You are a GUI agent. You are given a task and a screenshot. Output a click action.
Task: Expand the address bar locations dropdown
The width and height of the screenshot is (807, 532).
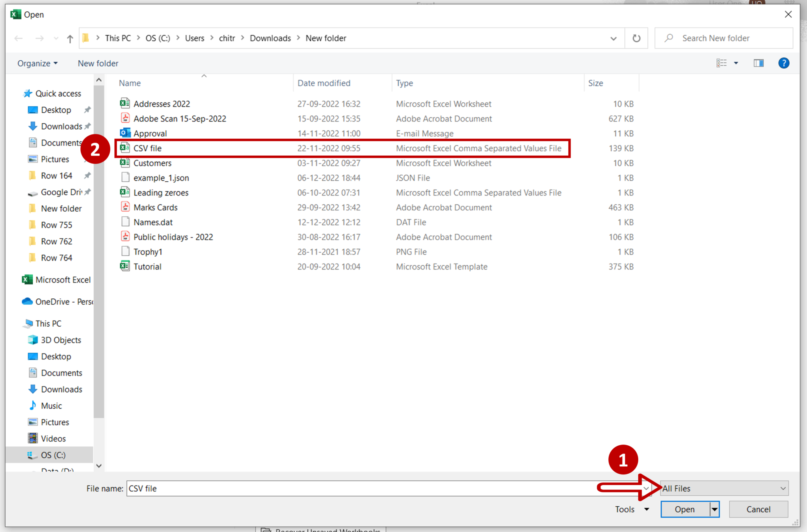[x=613, y=38]
